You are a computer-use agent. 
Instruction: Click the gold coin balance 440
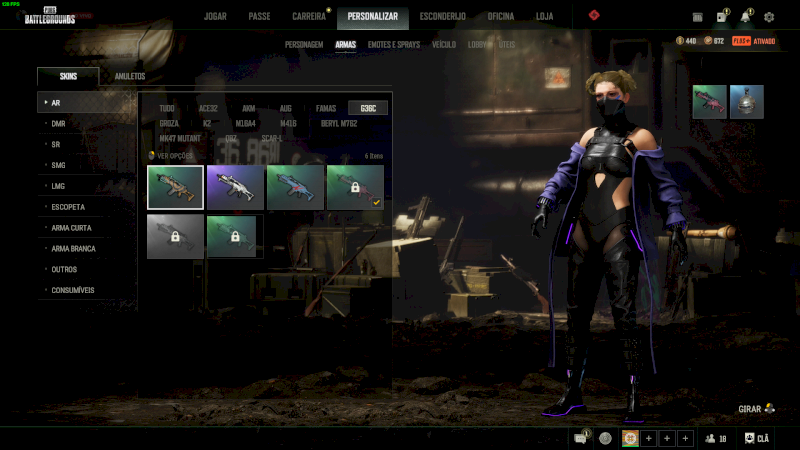(686, 41)
